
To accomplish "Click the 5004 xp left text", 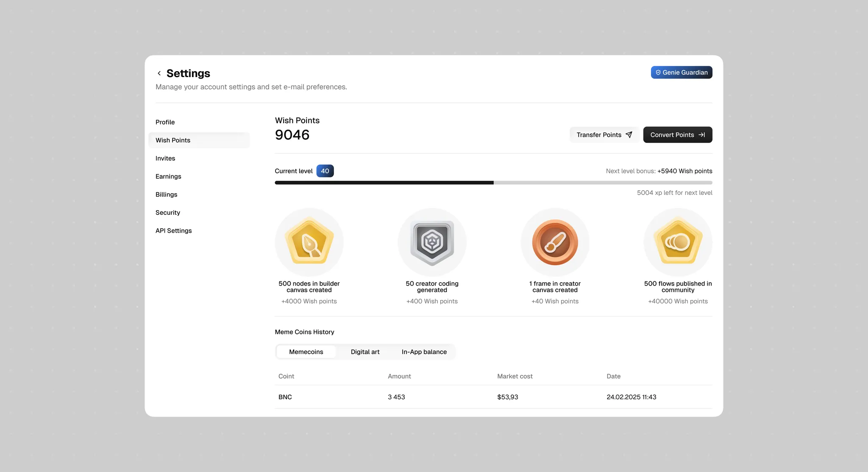I will point(675,193).
